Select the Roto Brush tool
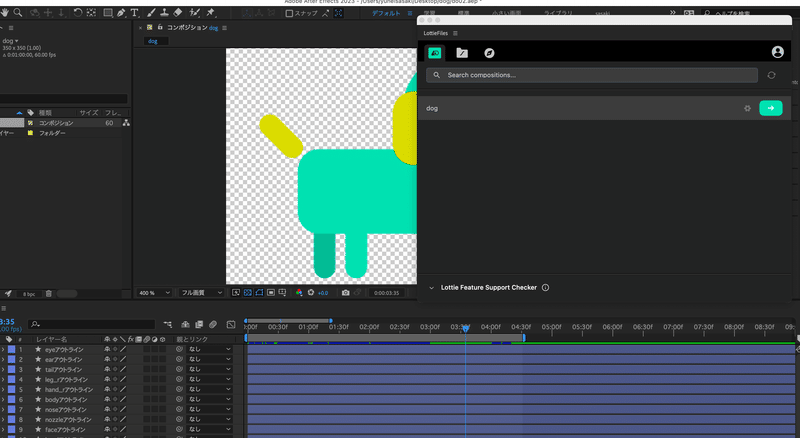800x438 pixels. pos(194,12)
